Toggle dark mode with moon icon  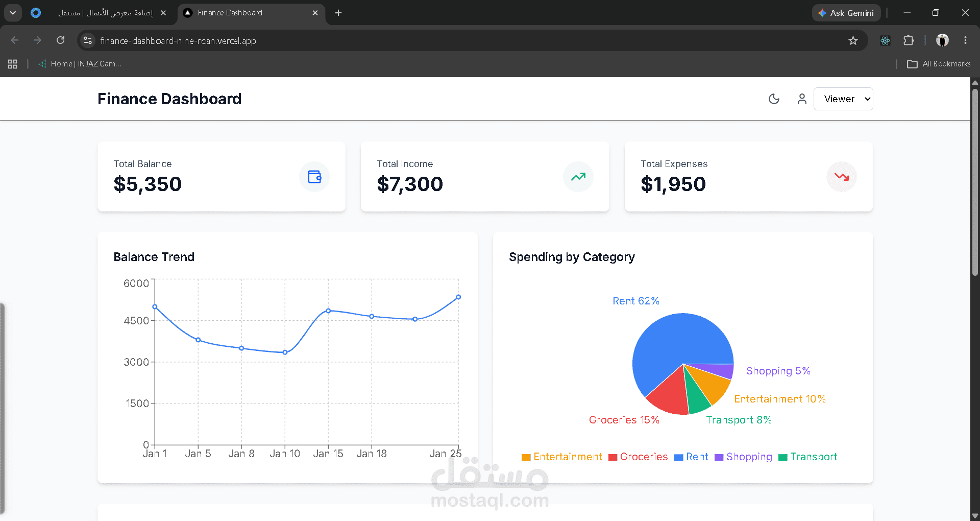774,99
